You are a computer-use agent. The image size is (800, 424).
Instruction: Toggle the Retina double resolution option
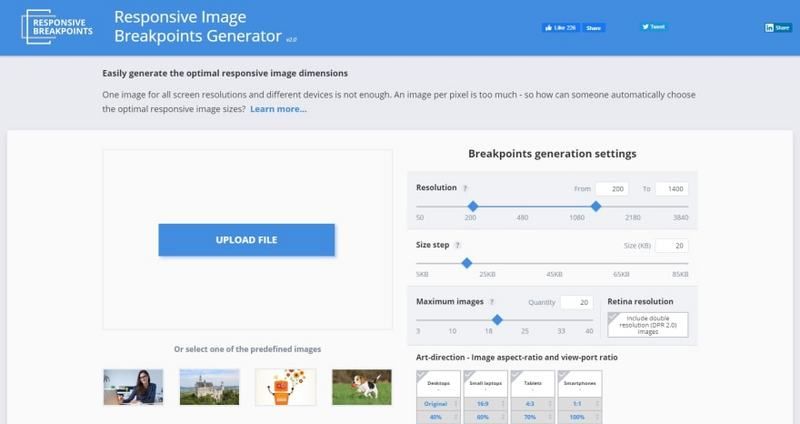[x=647, y=324]
